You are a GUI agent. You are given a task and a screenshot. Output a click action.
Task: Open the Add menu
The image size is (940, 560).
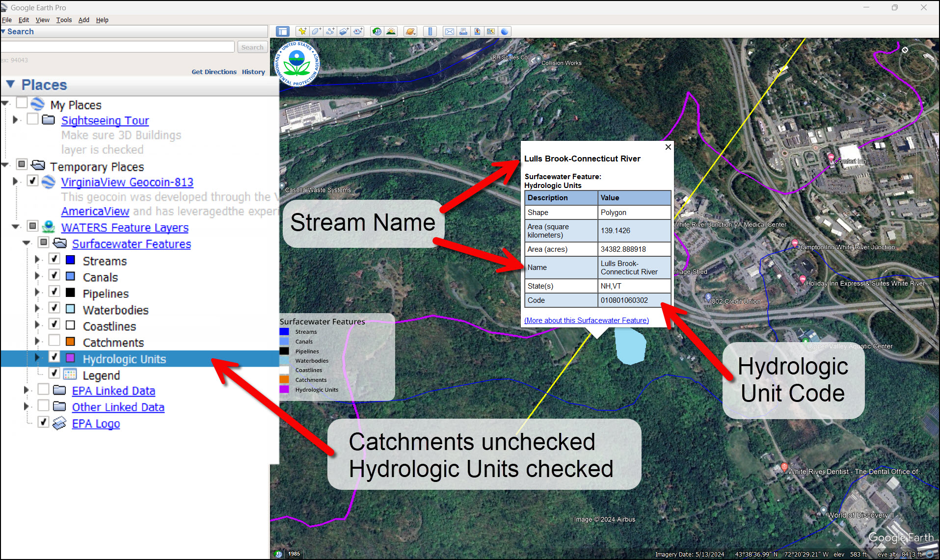tap(84, 20)
